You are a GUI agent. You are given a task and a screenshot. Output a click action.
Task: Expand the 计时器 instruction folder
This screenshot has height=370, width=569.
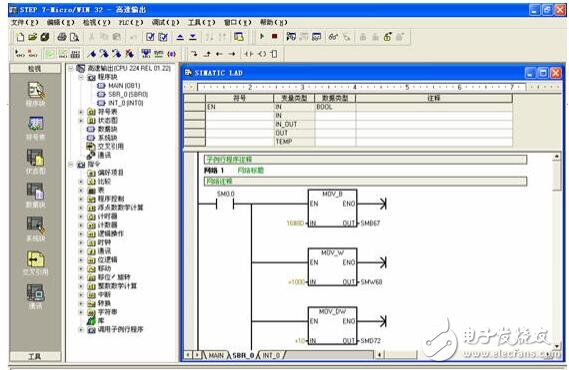[x=81, y=216]
